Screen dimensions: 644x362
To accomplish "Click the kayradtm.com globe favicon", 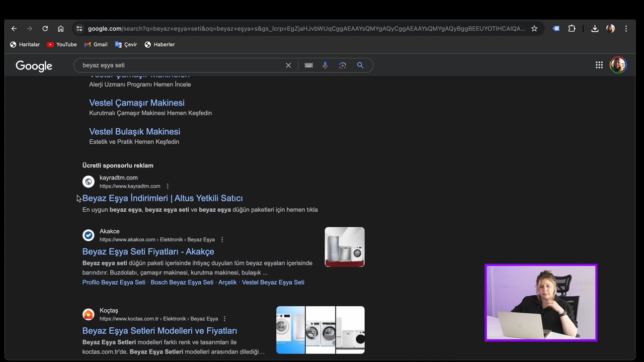I will click(x=89, y=182).
